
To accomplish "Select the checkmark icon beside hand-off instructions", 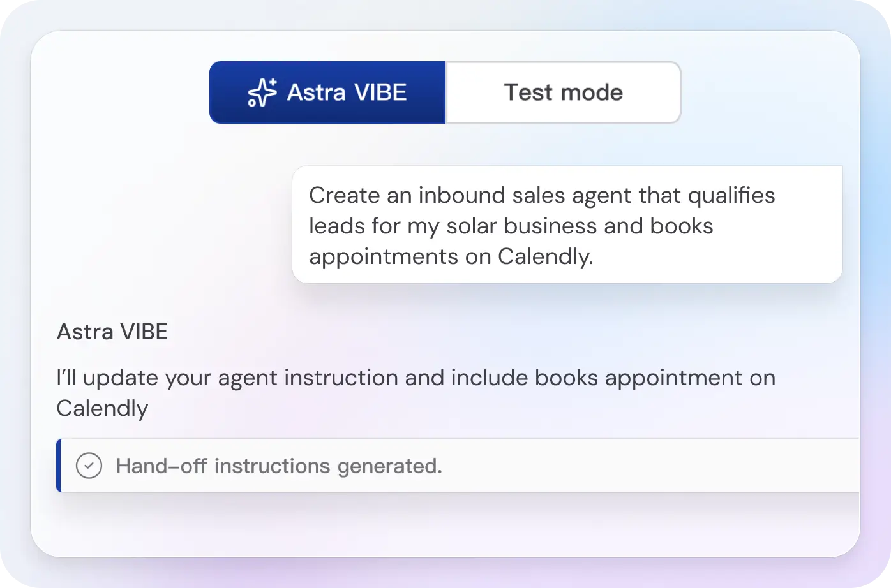I will point(89,466).
